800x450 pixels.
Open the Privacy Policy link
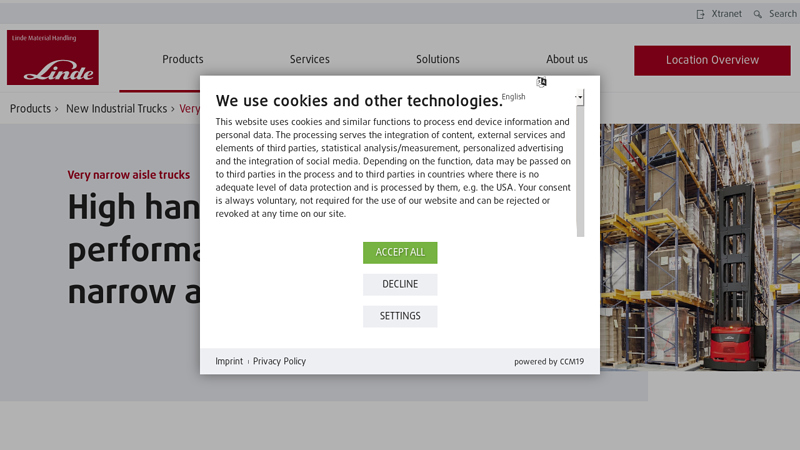pos(280,362)
